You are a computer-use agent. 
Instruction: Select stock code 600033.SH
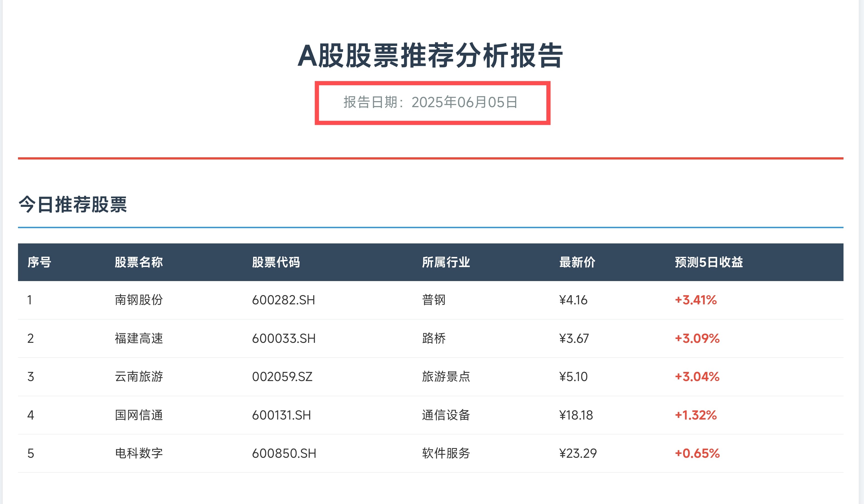(x=284, y=338)
